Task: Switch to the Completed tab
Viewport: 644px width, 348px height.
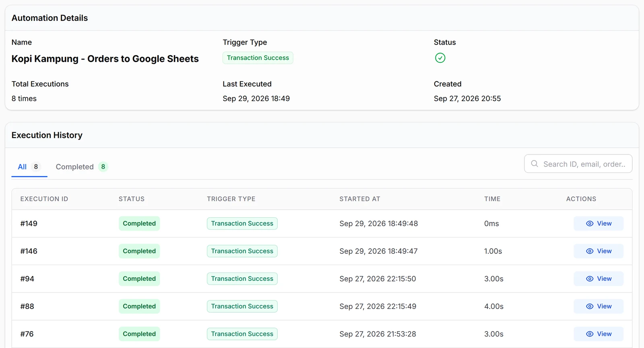Action: 82,167
